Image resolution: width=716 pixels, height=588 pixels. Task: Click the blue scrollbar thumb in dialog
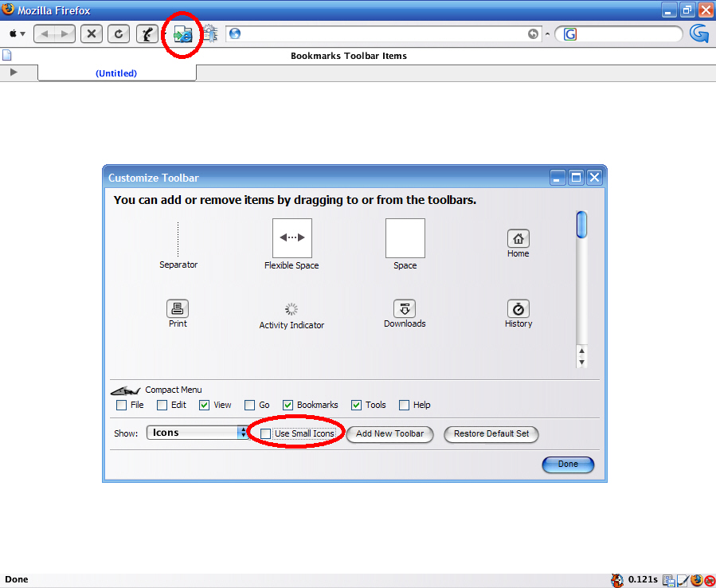[x=581, y=225]
